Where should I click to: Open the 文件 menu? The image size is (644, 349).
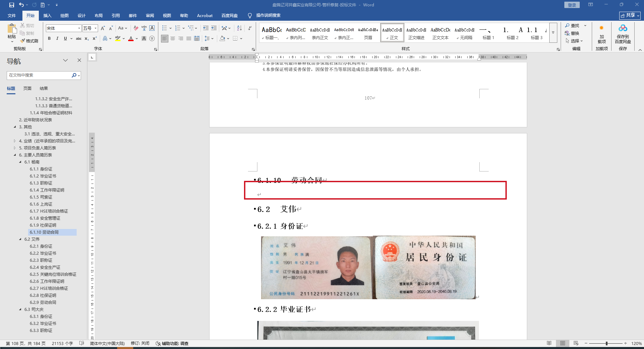[12, 16]
